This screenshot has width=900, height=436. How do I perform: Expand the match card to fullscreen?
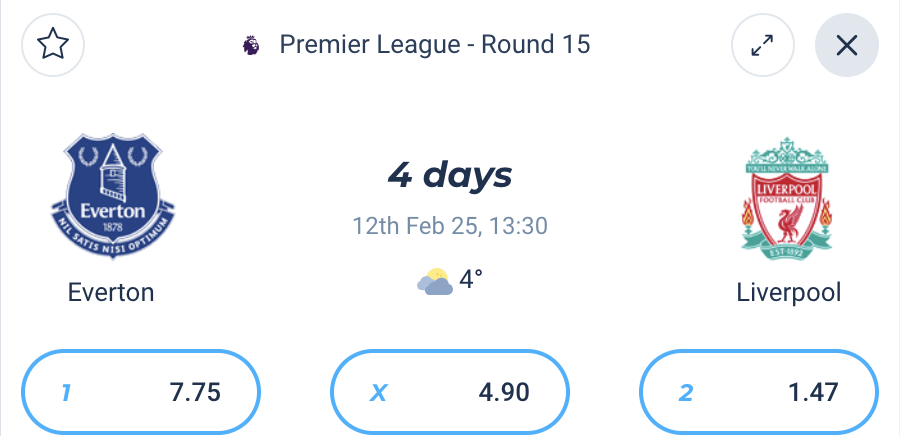[763, 45]
